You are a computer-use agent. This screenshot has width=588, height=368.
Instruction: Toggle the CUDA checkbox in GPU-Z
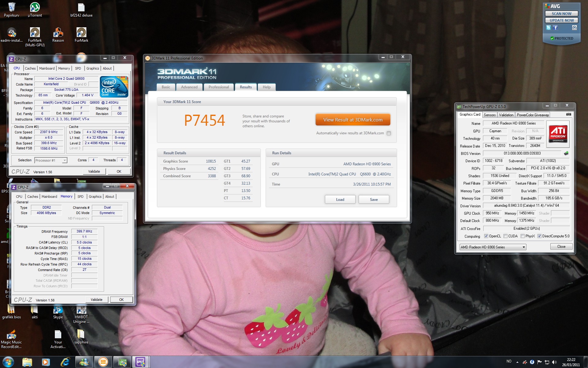click(x=505, y=236)
